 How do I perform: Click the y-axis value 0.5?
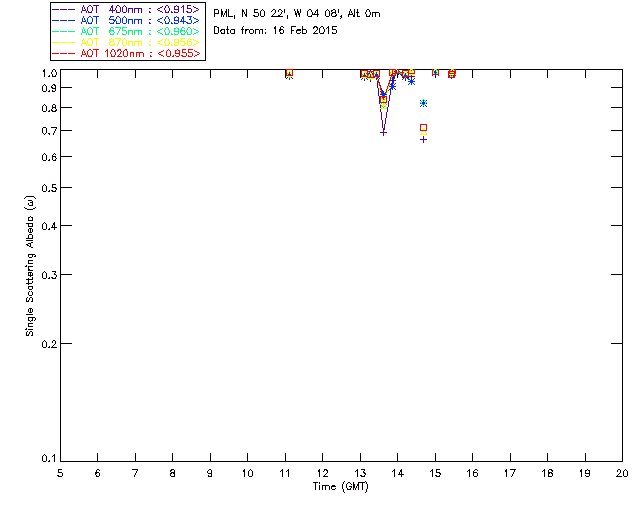[49, 188]
